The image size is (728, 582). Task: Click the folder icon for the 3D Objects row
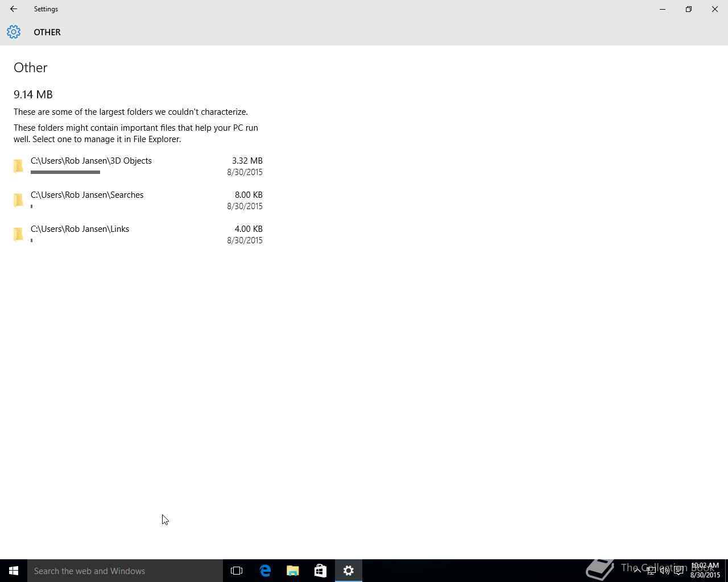(19, 166)
